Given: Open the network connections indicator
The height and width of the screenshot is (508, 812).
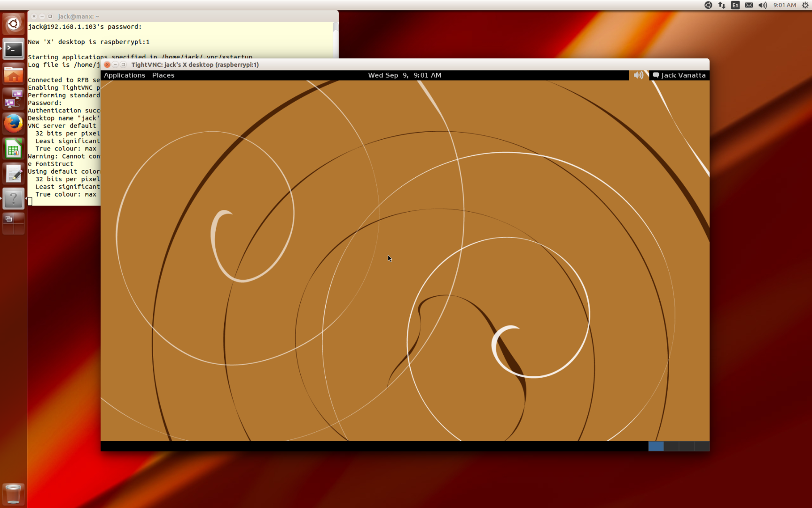Looking at the screenshot, I should [722, 5].
